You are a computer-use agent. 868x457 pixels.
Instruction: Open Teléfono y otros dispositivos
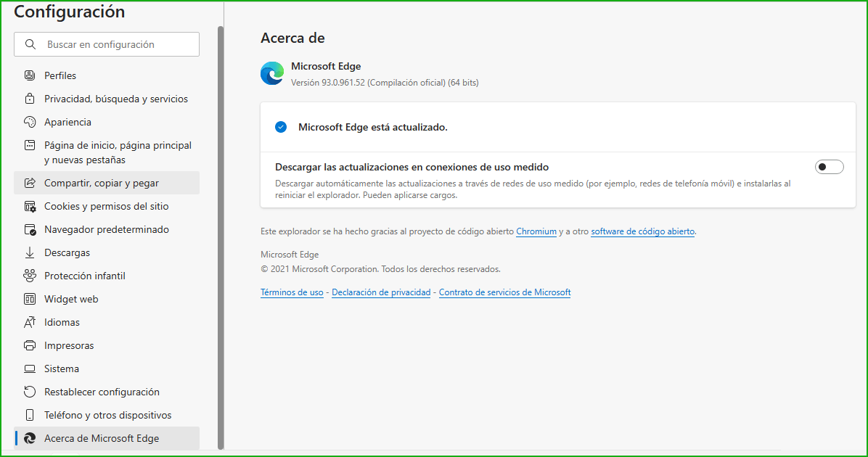tap(106, 415)
